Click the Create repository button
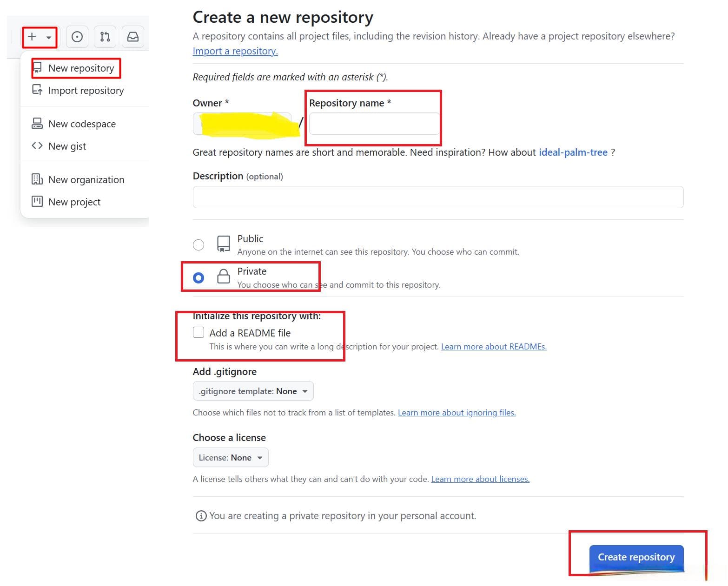728x586 pixels. pos(636,557)
